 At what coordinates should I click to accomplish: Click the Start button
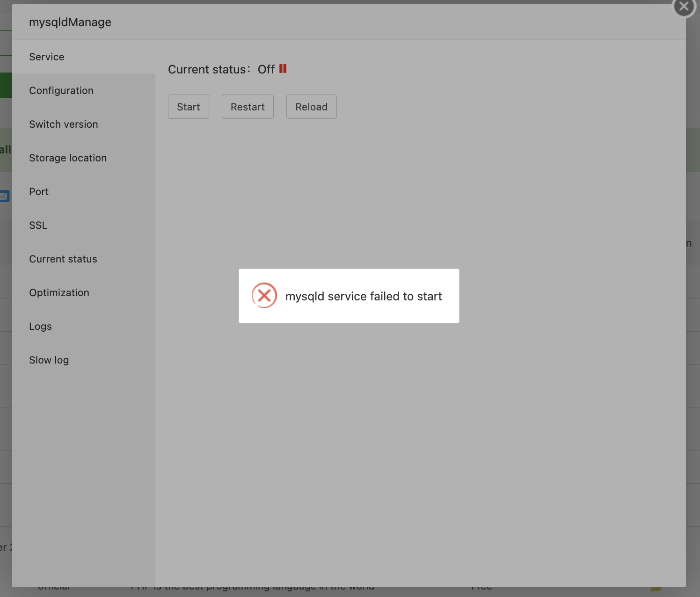coord(188,107)
